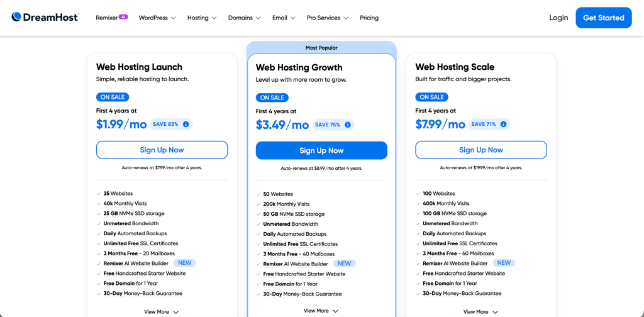Open the Remixer AI menu item
The height and width of the screenshot is (317, 644).
112,18
